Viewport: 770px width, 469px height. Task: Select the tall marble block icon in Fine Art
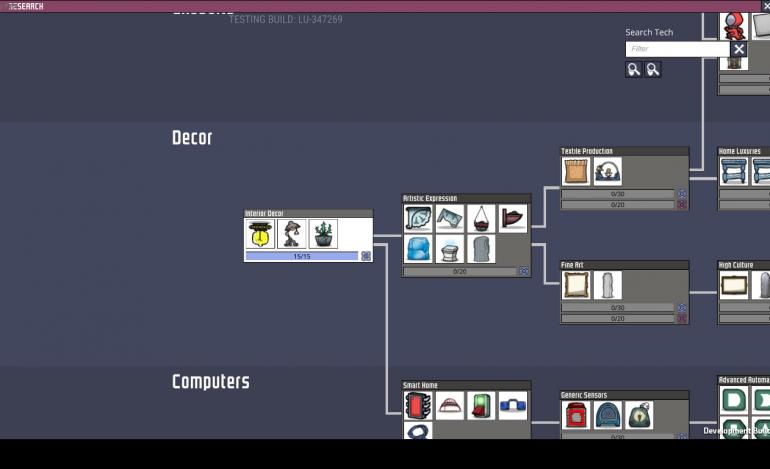(607, 285)
